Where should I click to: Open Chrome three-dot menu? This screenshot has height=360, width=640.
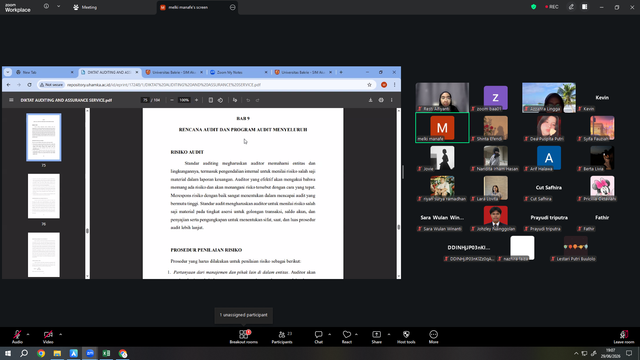(395, 85)
